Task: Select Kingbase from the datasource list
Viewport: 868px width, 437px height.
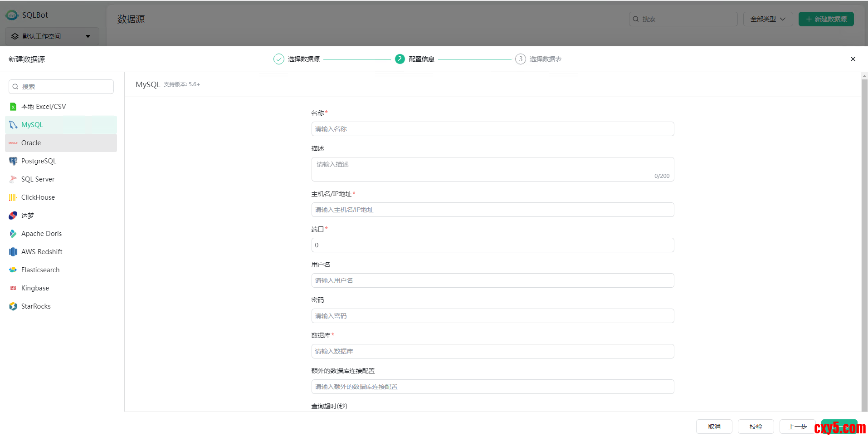Action: pos(35,288)
